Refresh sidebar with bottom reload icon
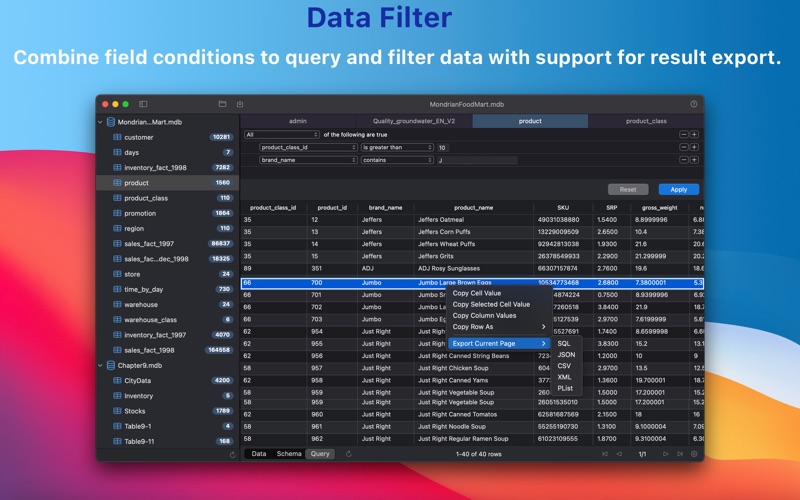The height and width of the screenshot is (500, 800). [x=233, y=455]
